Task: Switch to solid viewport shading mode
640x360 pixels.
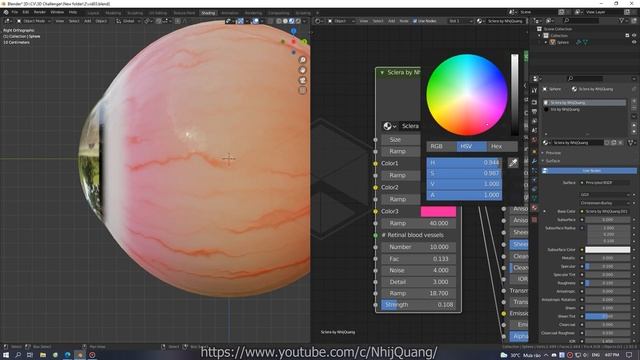Action: click(x=285, y=21)
